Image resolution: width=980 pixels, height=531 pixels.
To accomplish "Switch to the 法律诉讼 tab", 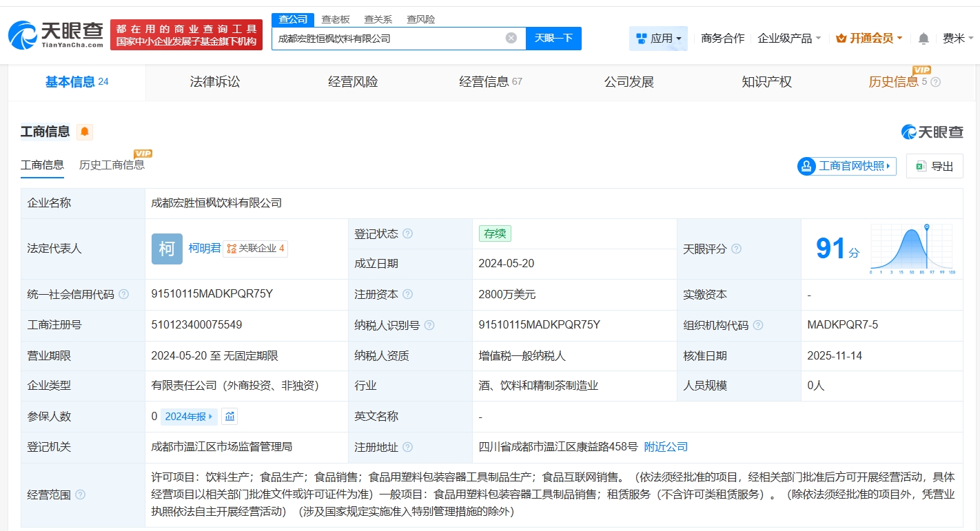I will click(215, 82).
